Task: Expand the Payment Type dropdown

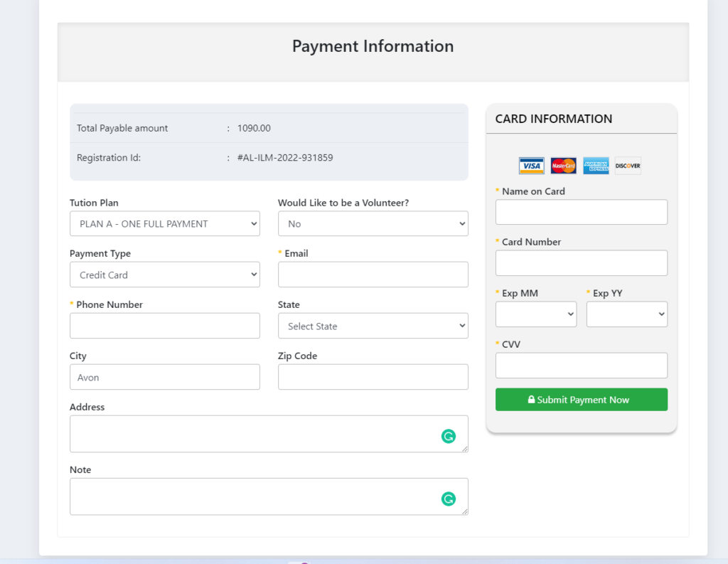Action: (x=164, y=275)
